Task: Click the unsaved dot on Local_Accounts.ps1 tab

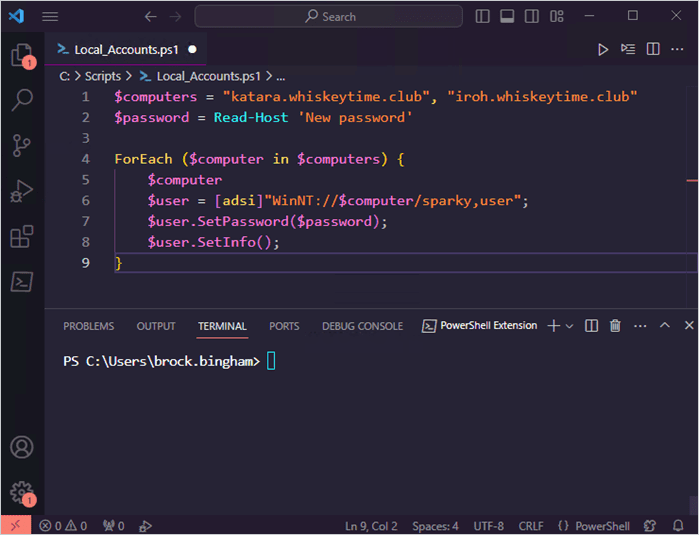Action: pos(193,49)
